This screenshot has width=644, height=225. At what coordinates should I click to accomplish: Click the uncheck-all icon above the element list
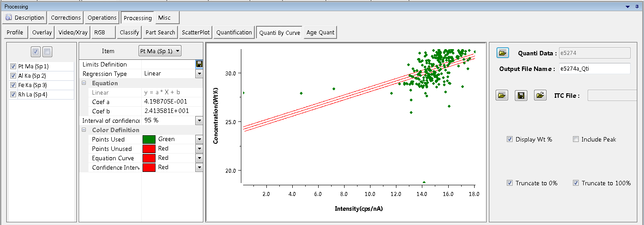pyautogui.click(x=47, y=52)
